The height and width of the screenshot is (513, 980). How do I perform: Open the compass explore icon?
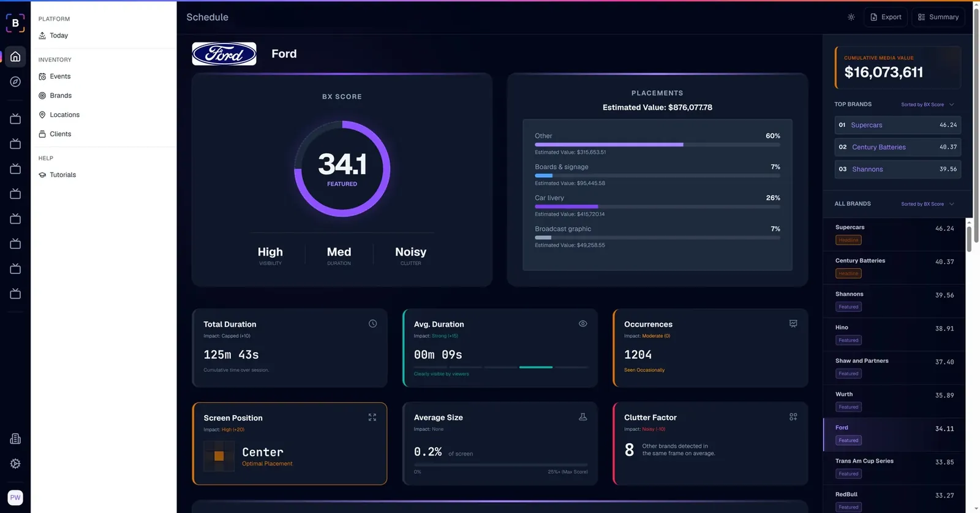click(15, 82)
